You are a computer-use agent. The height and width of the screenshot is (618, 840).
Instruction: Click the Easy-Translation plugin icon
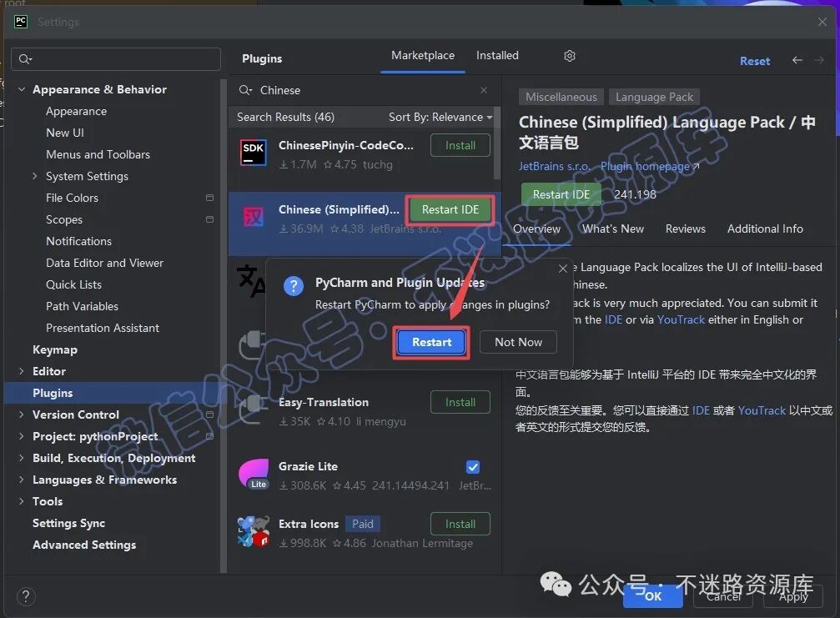(254, 409)
